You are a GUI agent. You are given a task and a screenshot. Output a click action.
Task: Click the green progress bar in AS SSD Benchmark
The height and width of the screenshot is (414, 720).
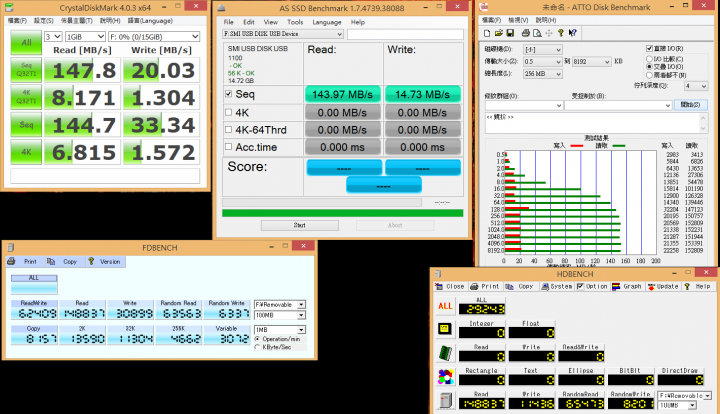click(x=343, y=213)
